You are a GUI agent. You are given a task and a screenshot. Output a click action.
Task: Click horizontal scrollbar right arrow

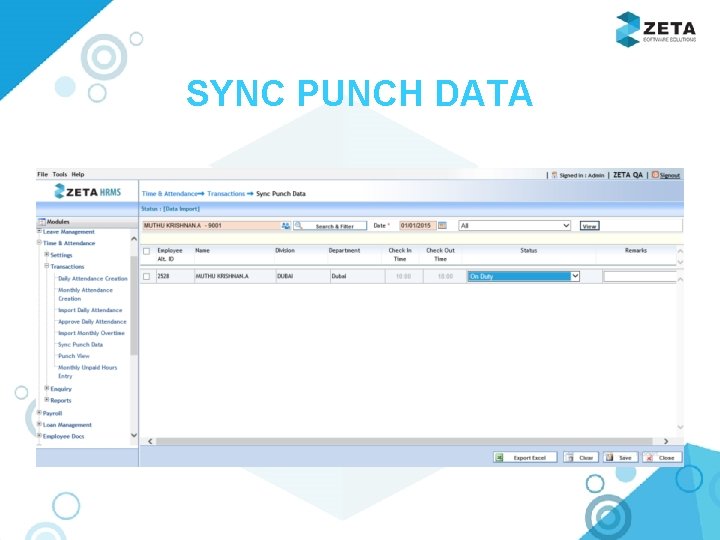coord(666,441)
